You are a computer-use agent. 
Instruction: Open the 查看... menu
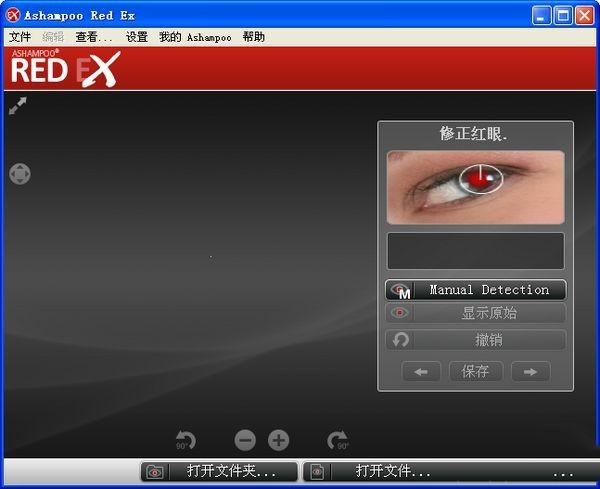pos(94,37)
